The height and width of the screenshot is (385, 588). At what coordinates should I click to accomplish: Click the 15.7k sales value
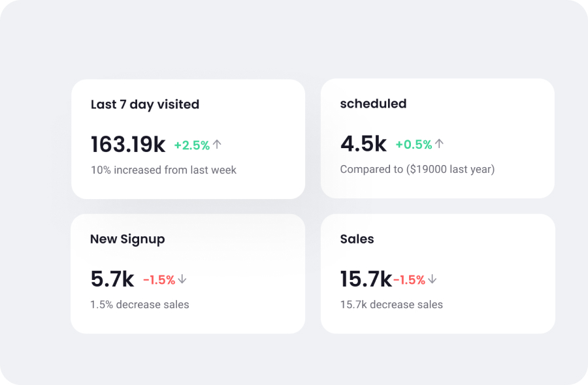click(365, 279)
